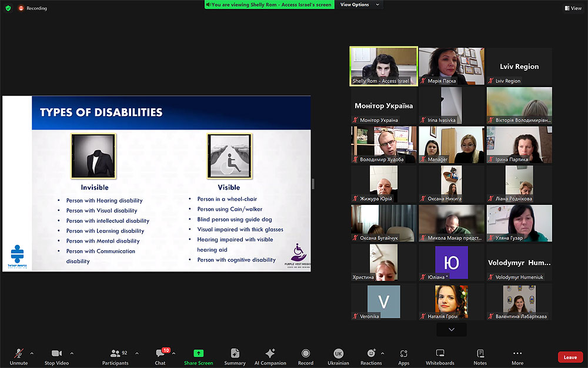Select Наталія Гром's video tile
Viewport: 588px width, 368px height.
click(452, 301)
